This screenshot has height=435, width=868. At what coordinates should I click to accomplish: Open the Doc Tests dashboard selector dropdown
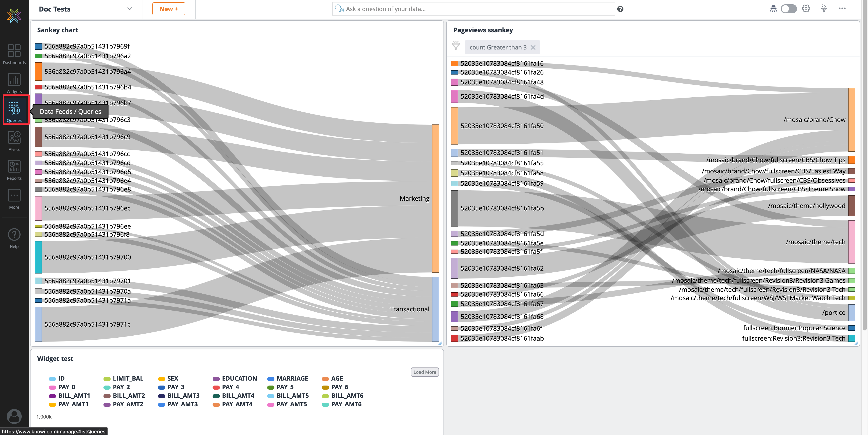[x=129, y=9]
